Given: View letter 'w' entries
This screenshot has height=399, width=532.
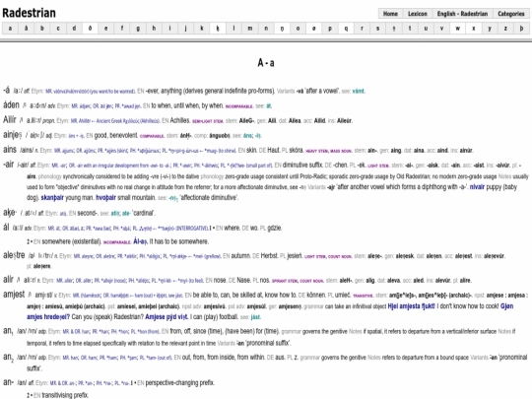Looking at the screenshot, I should tap(457, 29).
